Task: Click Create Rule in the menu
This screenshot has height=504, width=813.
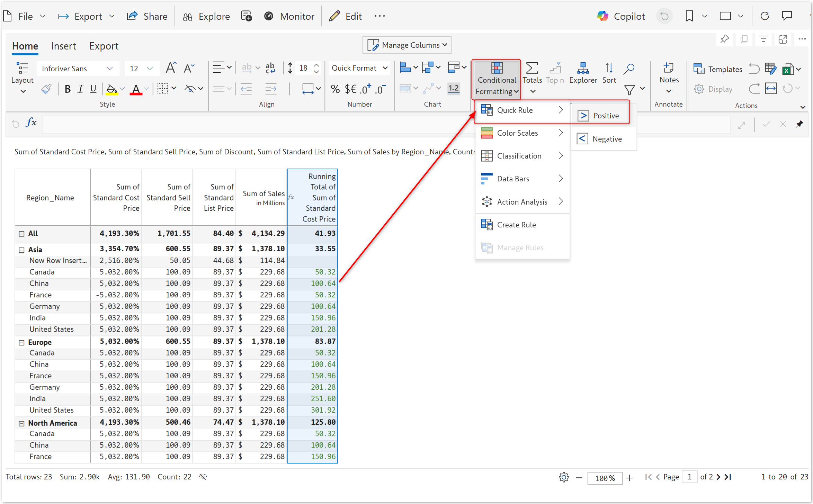Action: pos(516,225)
